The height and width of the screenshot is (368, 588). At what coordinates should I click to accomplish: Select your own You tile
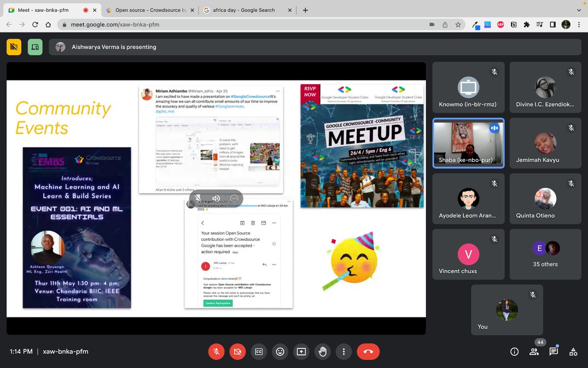tap(507, 310)
